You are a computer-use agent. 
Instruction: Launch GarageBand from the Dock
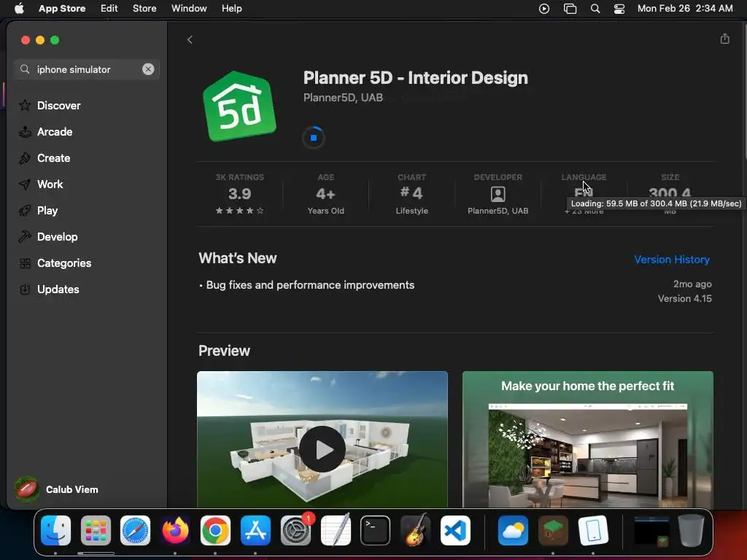415,530
